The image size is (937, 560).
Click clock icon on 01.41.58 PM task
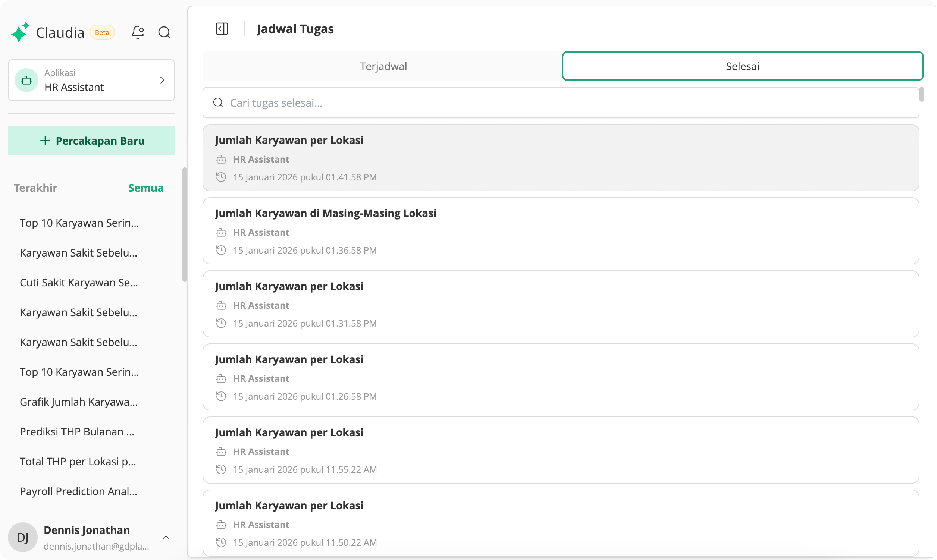(x=221, y=177)
